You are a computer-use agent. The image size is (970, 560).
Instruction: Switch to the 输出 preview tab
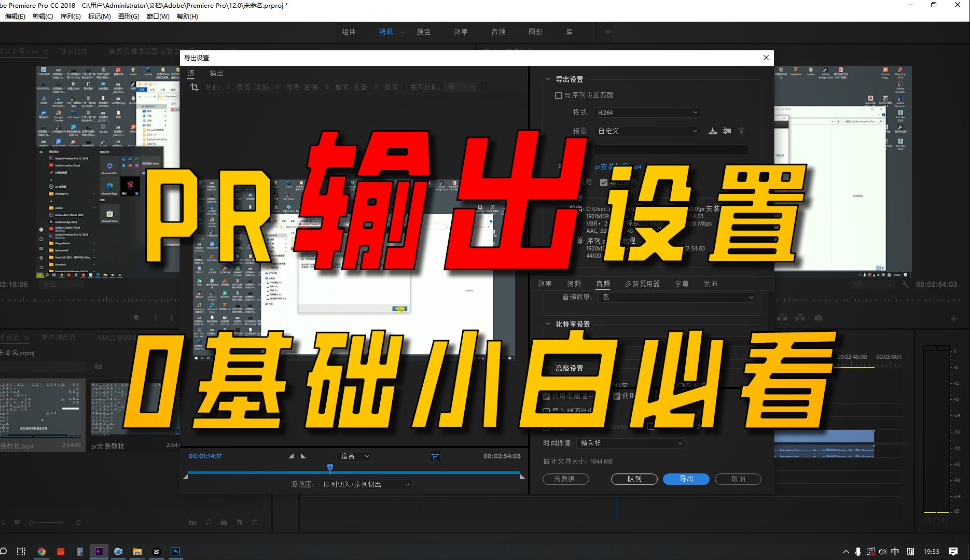216,73
